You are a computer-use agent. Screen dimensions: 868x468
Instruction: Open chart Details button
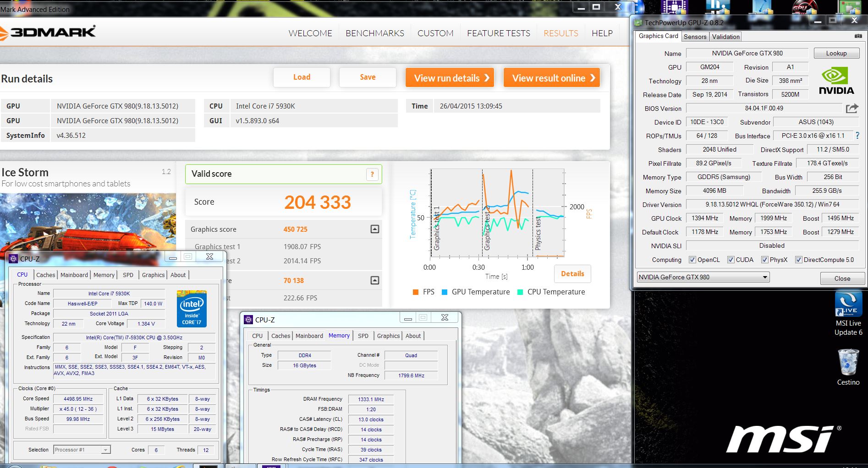(572, 274)
